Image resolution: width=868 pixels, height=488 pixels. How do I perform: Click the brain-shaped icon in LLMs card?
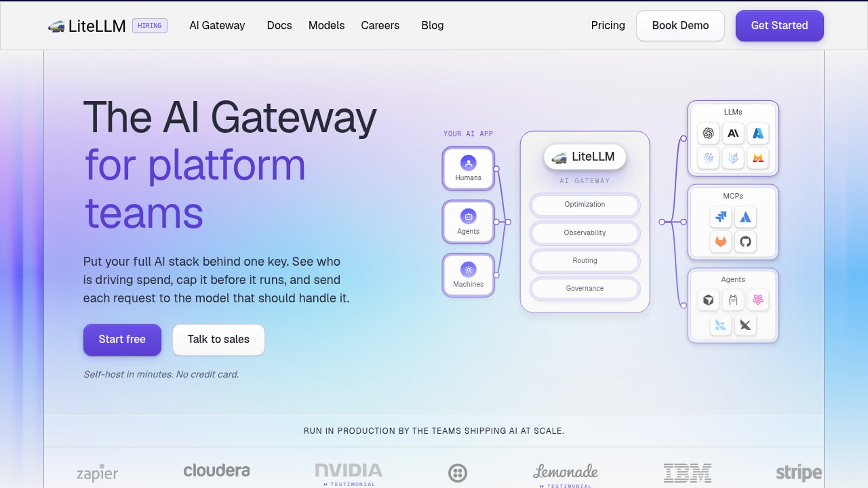tap(708, 158)
